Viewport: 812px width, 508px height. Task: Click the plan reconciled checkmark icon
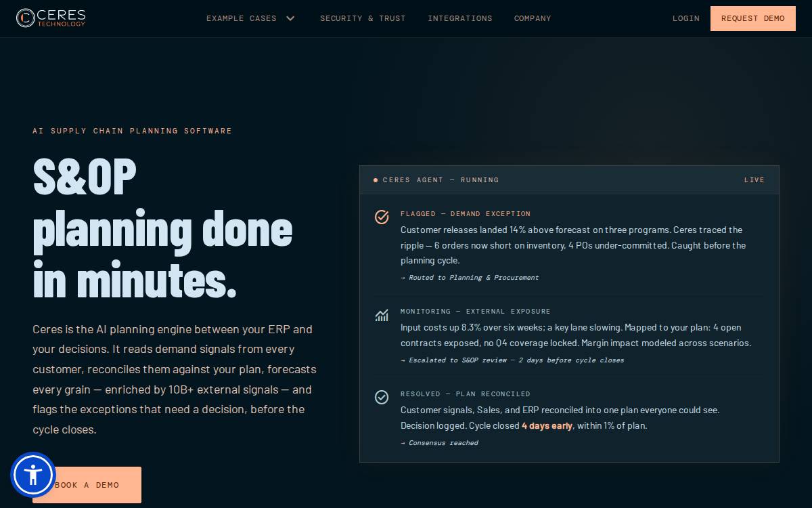click(382, 397)
